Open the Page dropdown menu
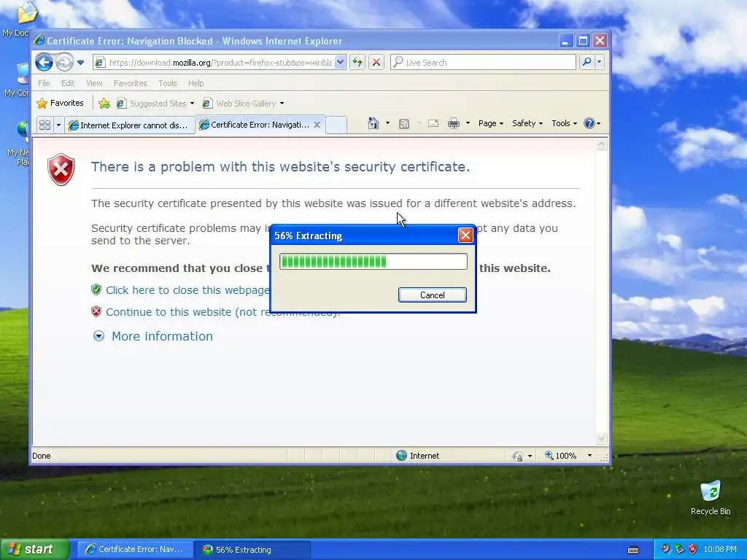This screenshot has width=747, height=560. coord(491,123)
